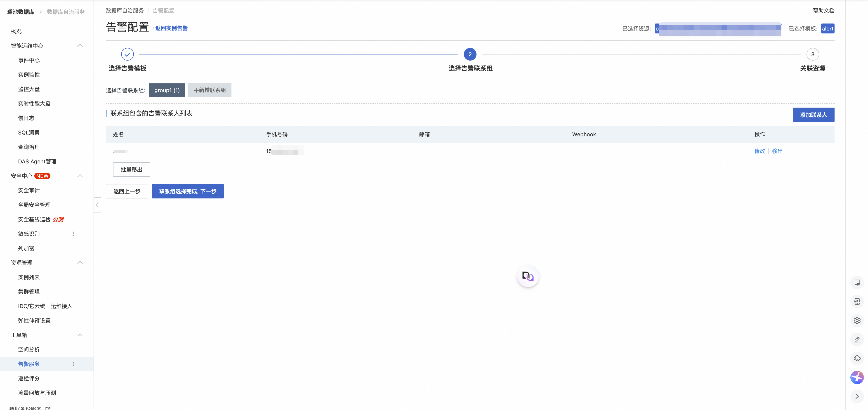This screenshot has height=410, width=868.
Task: Click the 添加联系人 button
Action: click(x=813, y=115)
